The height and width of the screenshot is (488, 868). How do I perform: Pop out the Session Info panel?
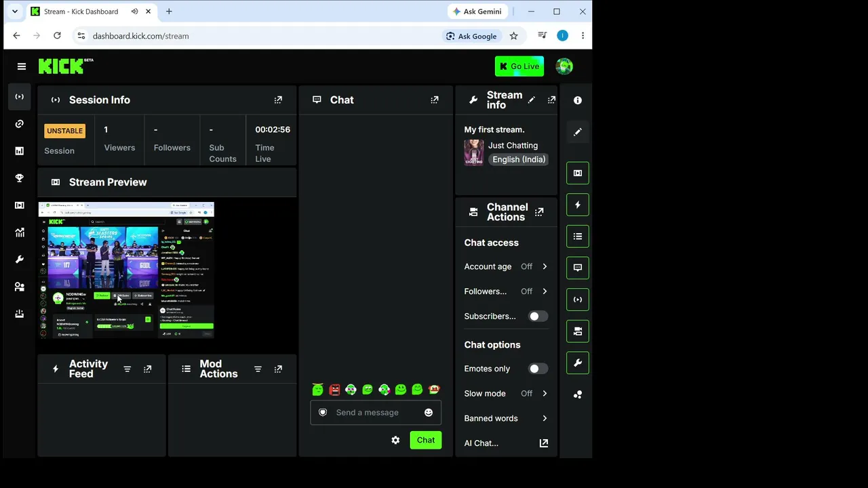[x=278, y=100]
